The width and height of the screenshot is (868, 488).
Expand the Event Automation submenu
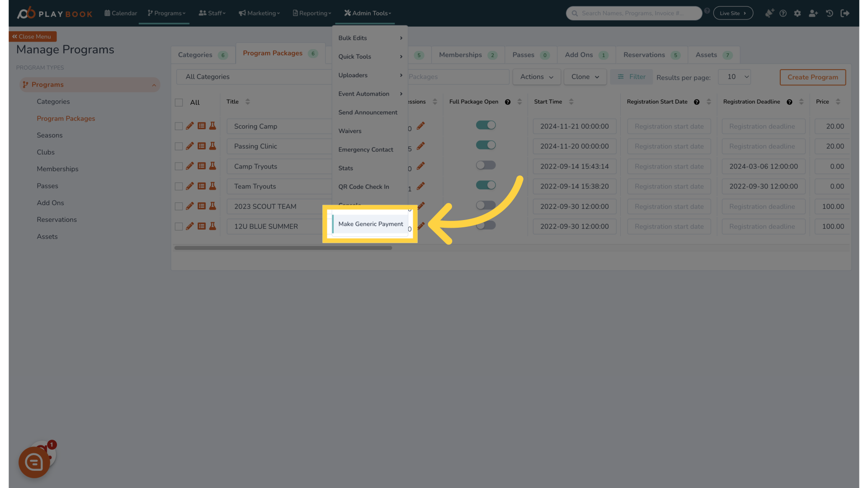pyautogui.click(x=370, y=94)
